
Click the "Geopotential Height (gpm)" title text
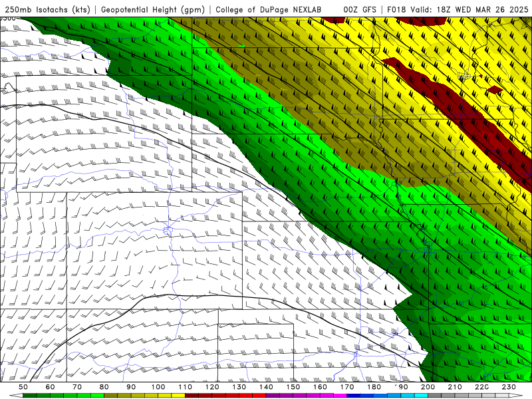point(153,9)
